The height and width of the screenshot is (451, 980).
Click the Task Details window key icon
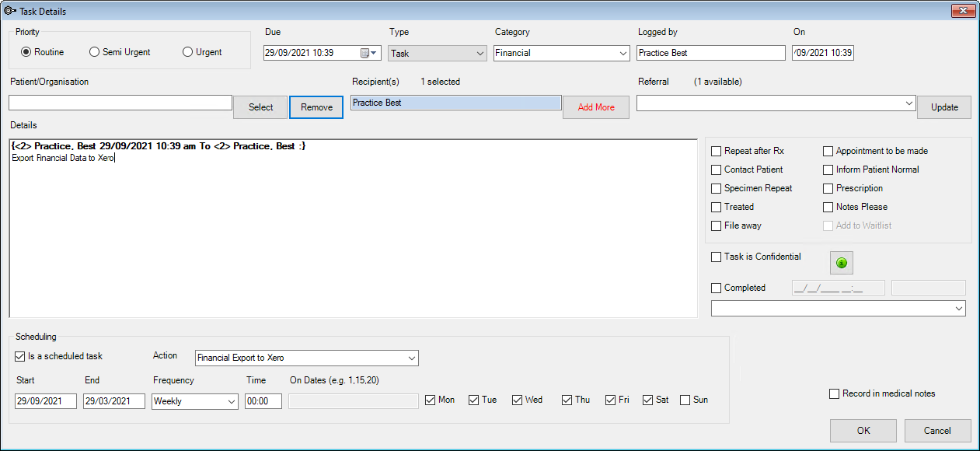pos(9,11)
